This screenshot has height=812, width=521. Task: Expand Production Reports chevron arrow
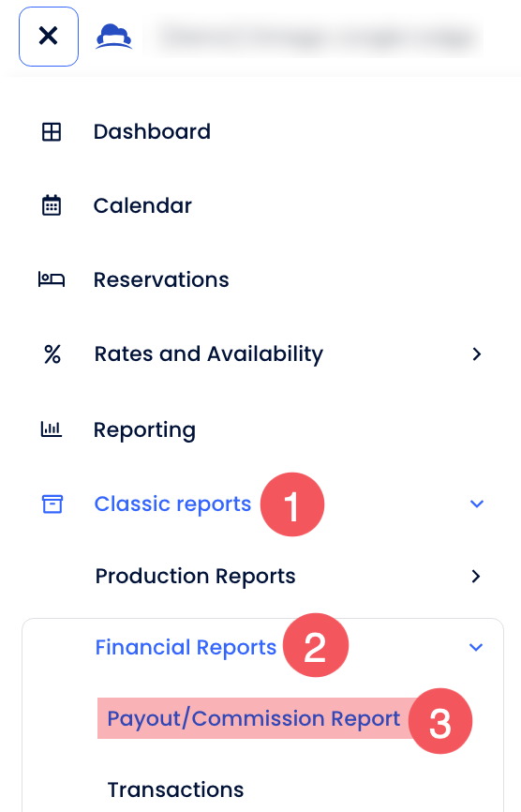(476, 577)
